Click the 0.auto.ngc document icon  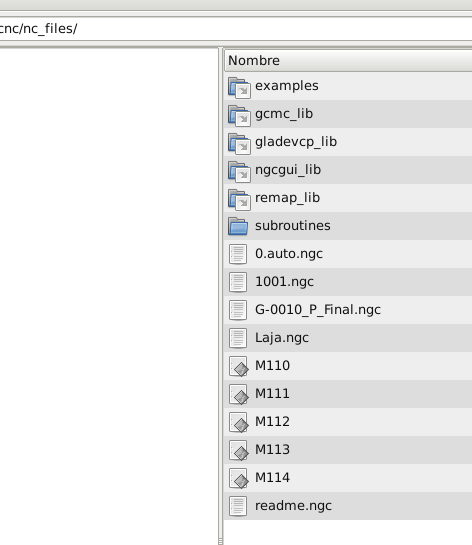pos(238,254)
